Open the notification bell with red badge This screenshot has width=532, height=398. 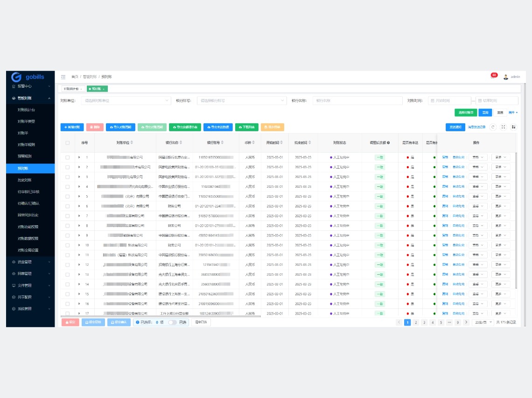493,76
